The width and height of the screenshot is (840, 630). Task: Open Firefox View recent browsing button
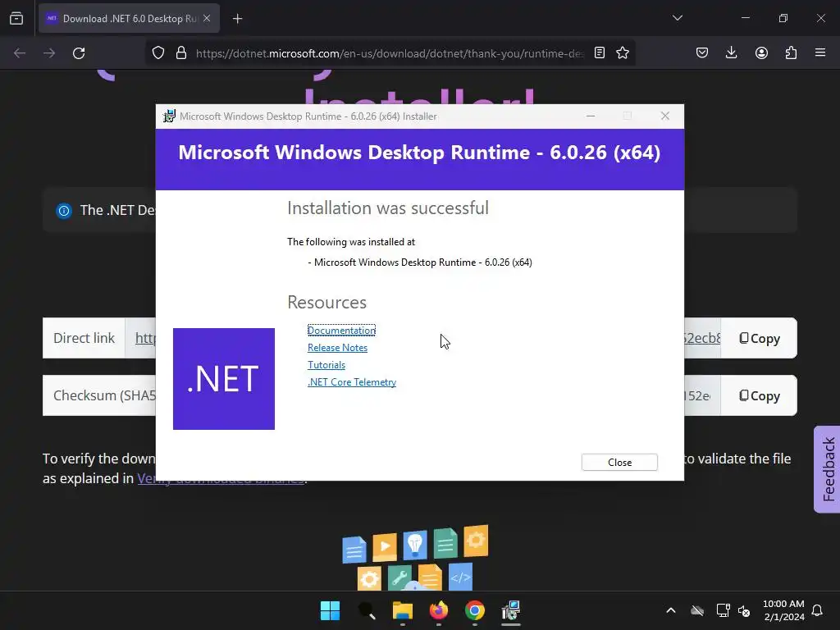16,19
